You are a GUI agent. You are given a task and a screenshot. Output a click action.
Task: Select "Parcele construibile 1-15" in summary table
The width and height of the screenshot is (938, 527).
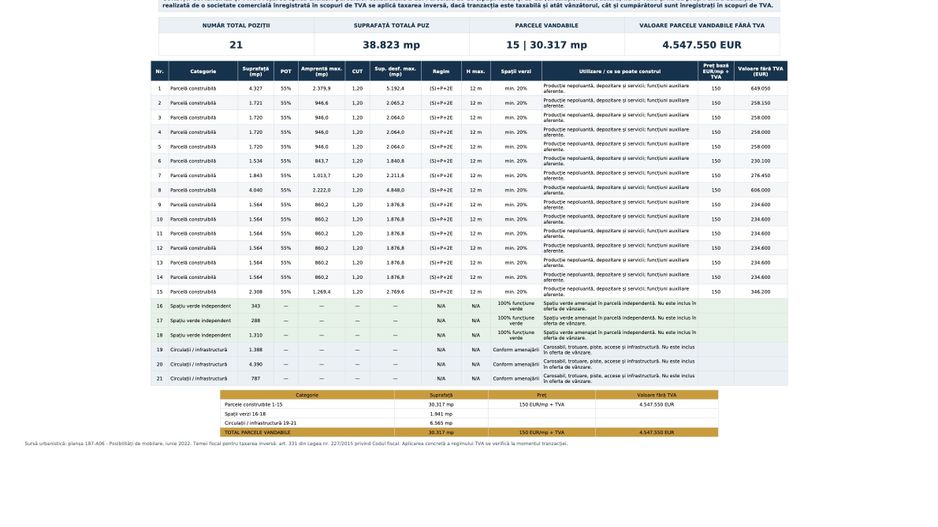click(253, 405)
